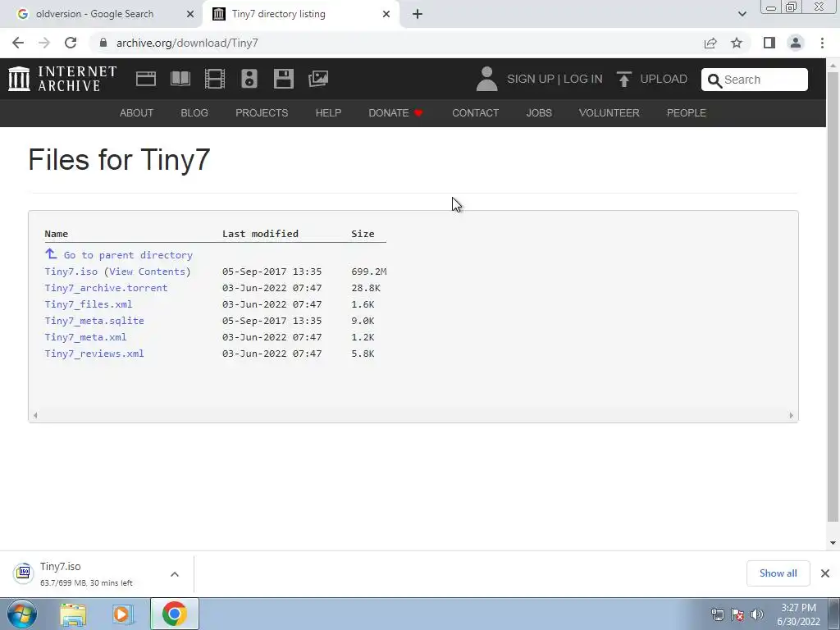Click the browser forward arrow
Viewport: 840px width, 630px height.
[44, 43]
